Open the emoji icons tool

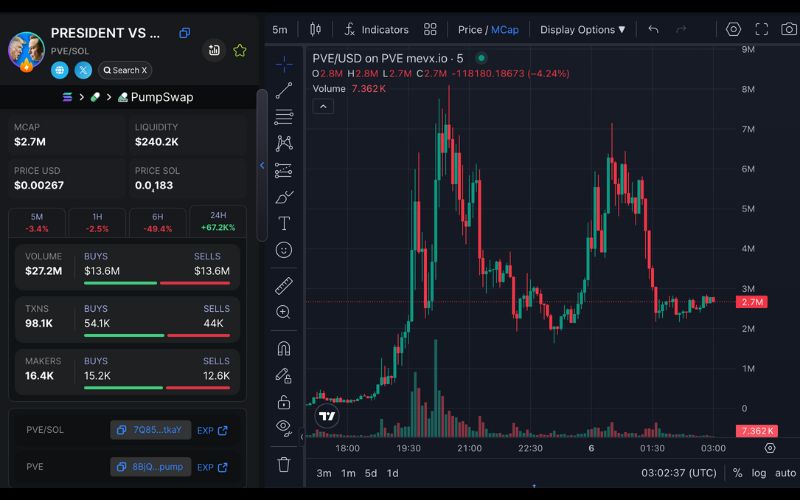click(284, 250)
